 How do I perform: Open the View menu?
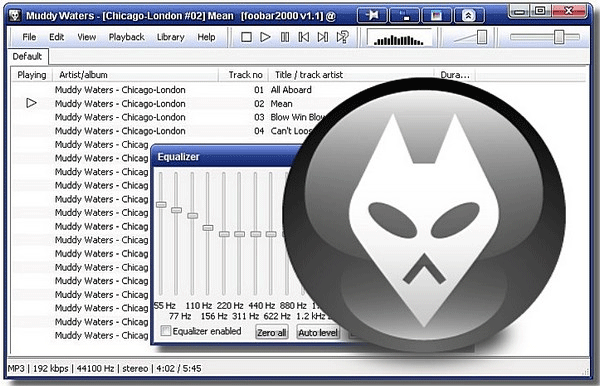coord(86,37)
